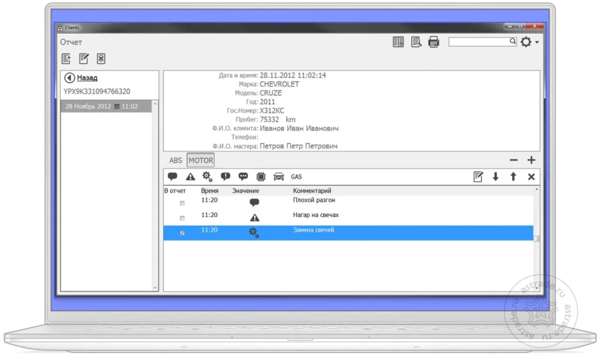The height and width of the screenshot is (364, 600).
Task: Select the MOTOR tab
Action: 200,160
